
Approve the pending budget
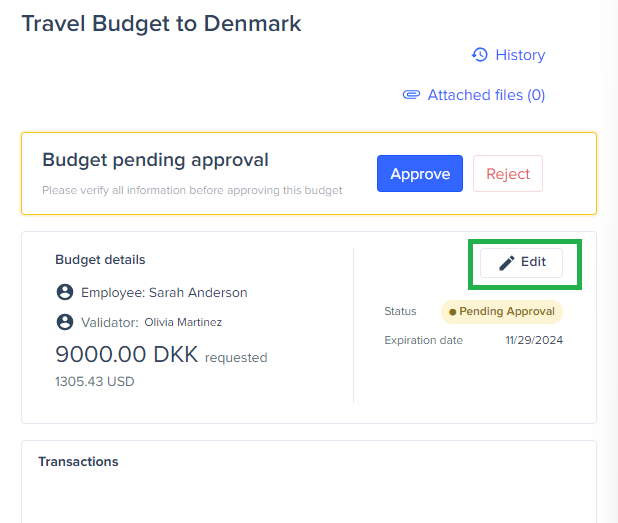point(420,174)
